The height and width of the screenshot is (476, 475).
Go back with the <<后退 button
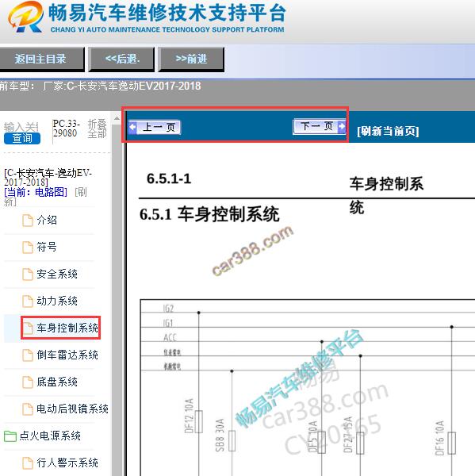[121, 59]
